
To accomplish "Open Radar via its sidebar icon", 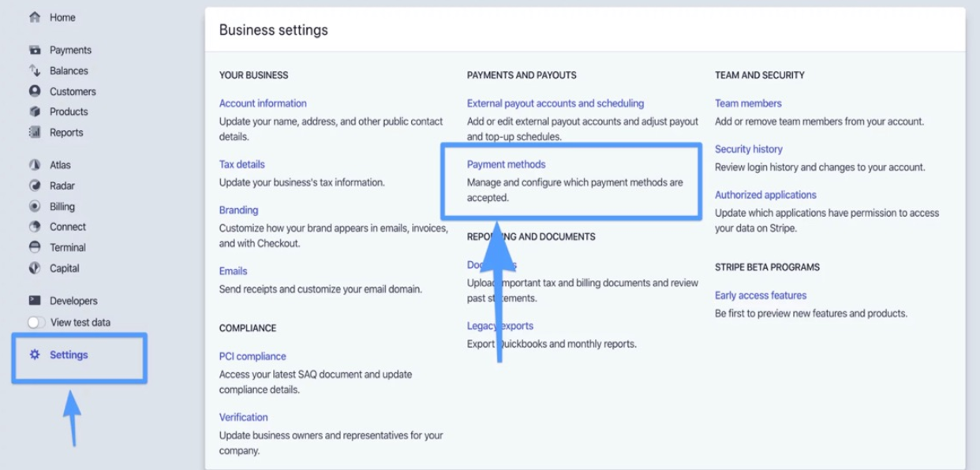I will click(x=35, y=186).
